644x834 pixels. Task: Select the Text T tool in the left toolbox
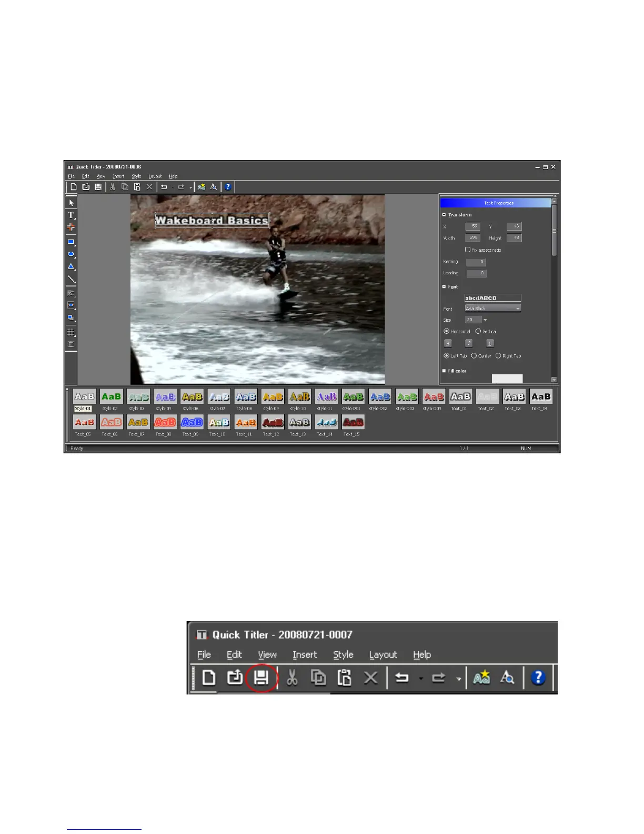[71, 215]
